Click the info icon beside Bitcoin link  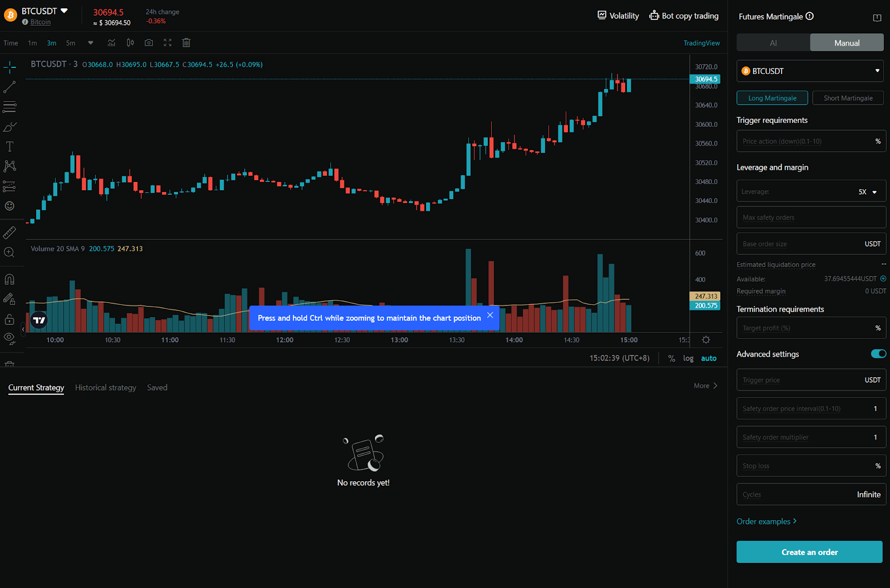25,22
